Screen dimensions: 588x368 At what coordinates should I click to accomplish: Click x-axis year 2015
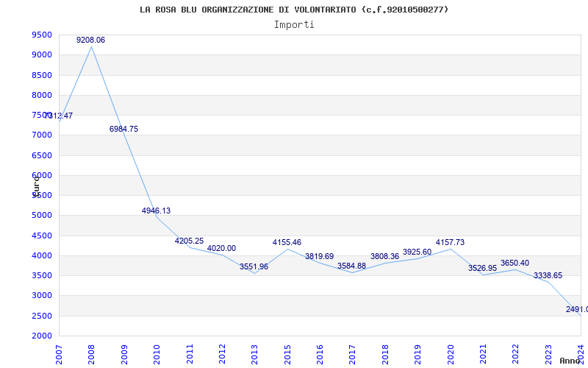pos(287,355)
